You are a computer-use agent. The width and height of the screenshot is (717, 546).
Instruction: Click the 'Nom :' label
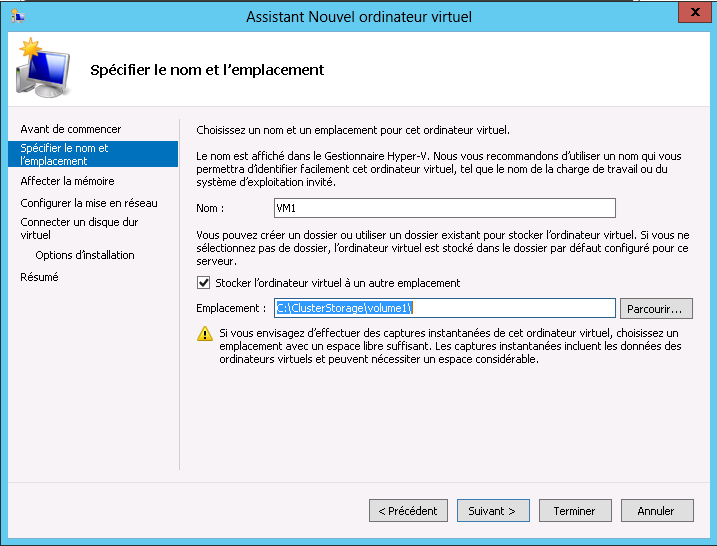tap(210, 209)
